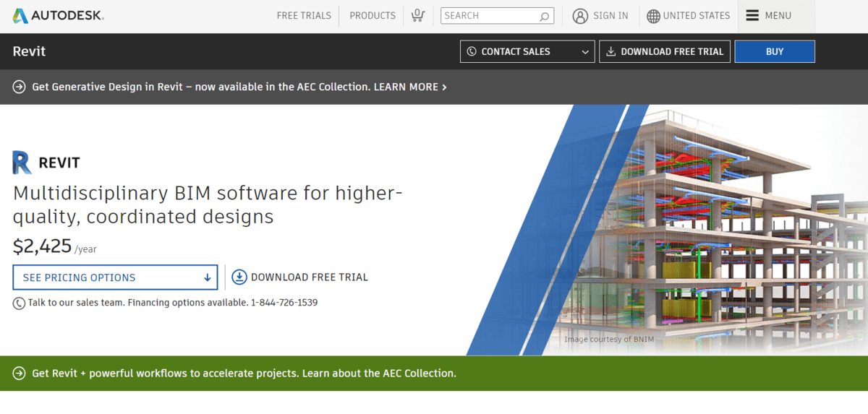Open the green AEC Collection banner text
The width and height of the screenshot is (868, 414).
click(x=244, y=374)
